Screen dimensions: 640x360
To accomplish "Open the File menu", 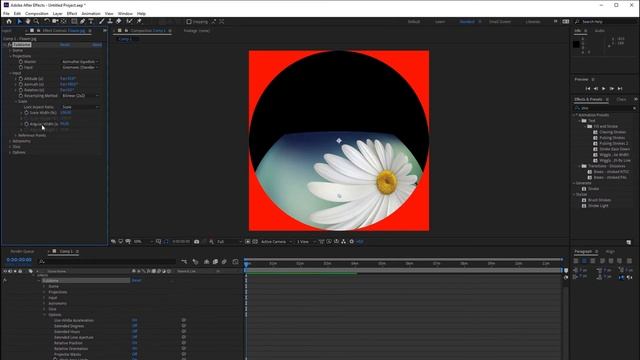I will coord(6,13).
